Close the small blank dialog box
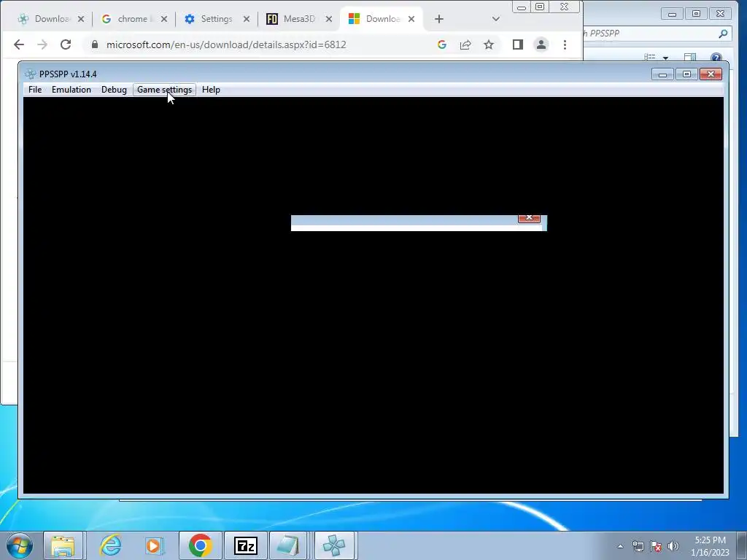The height and width of the screenshot is (560, 747). click(529, 217)
